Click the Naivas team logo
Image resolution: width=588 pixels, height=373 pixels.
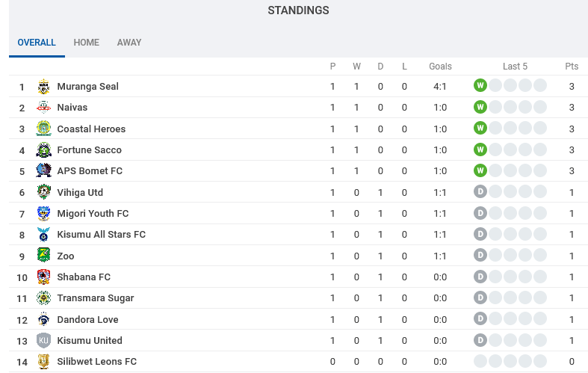click(44, 108)
